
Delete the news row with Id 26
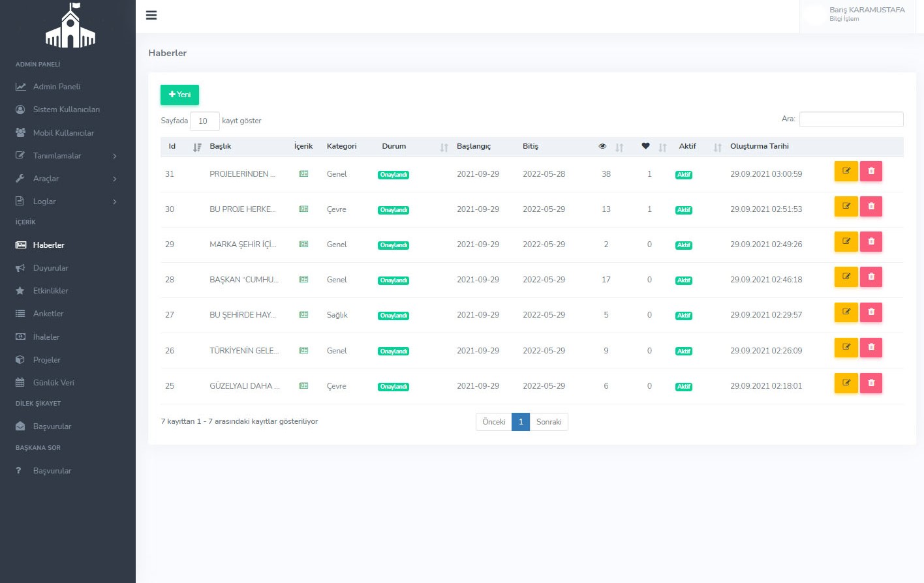pos(871,347)
